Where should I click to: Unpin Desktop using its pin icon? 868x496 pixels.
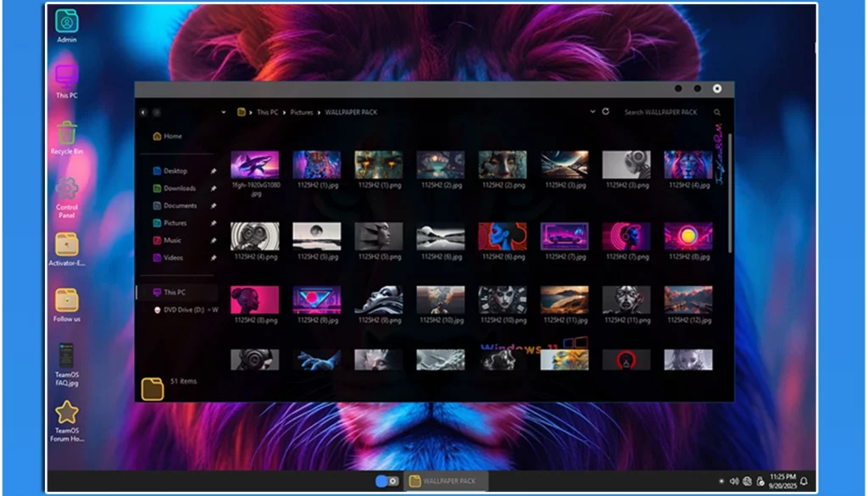214,171
